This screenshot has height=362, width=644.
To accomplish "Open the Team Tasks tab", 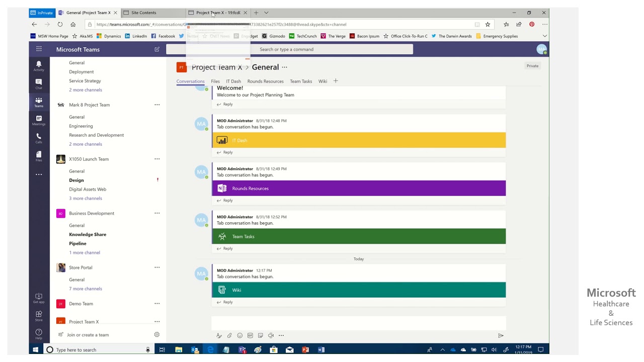I will (x=301, y=81).
